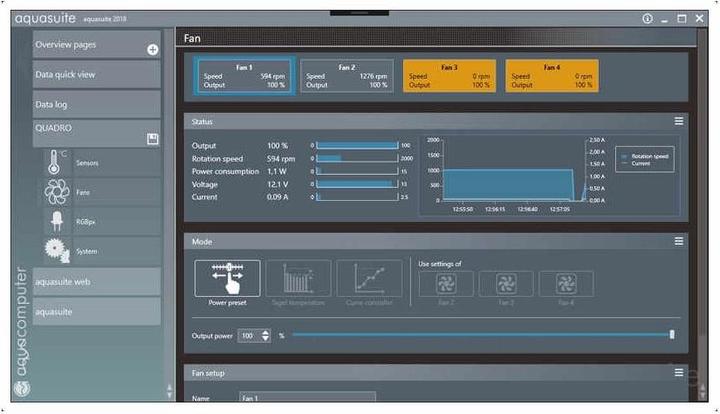Image resolution: width=720 pixels, height=414 pixels.
Task: Open the aquasuite sidebar entry
Action: click(x=96, y=311)
